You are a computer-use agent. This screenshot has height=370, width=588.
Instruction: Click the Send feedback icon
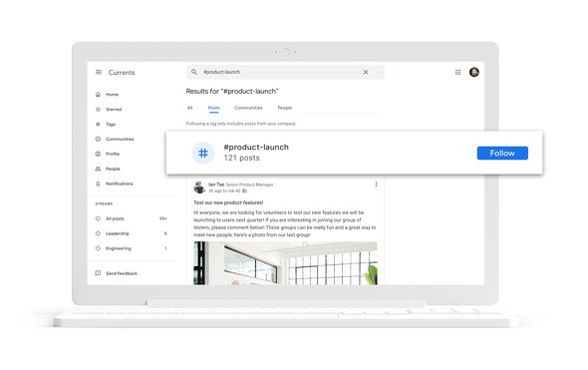[x=98, y=273]
